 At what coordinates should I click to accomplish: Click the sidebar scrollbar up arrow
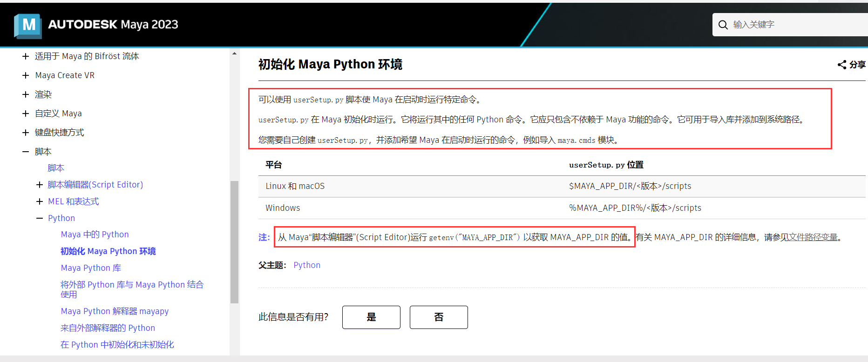[x=234, y=54]
